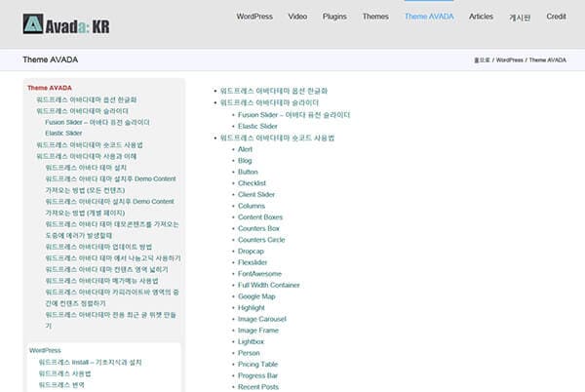Viewport: 585px width, 392px height.
Task: Select the active Theme AVADA menu item
Action: 429,17
